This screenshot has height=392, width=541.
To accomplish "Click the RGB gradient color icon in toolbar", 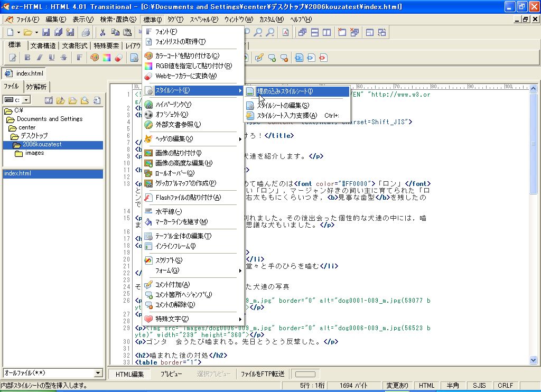I will (x=107, y=58).
